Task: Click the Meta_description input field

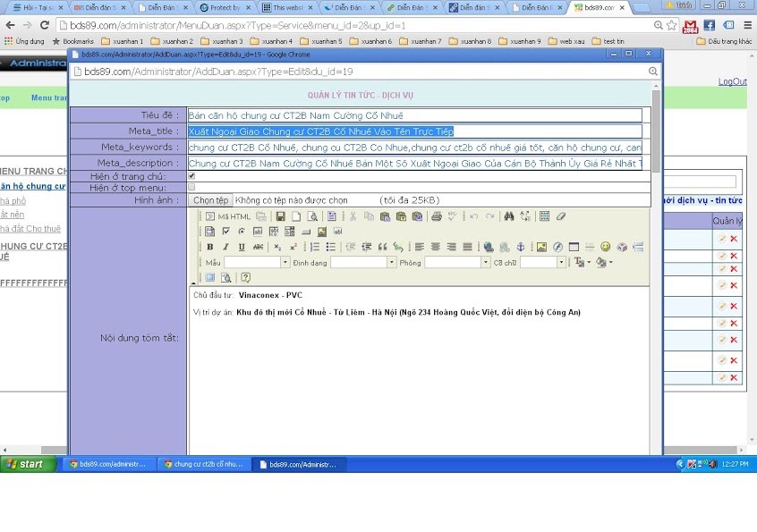Action: (x=415, y=163)
